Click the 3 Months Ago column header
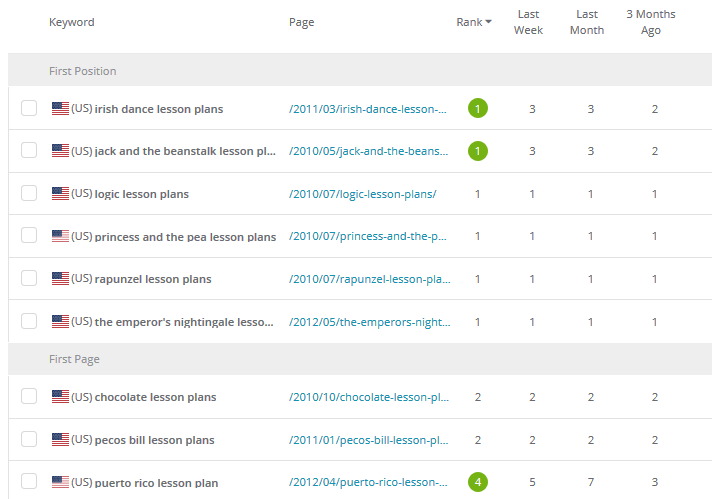This screenshot has height=499, width=712. click(651, 22)
